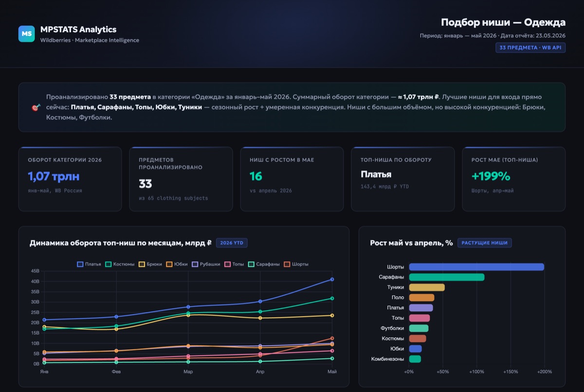Click the Платья line's April data point

[260, 302]
